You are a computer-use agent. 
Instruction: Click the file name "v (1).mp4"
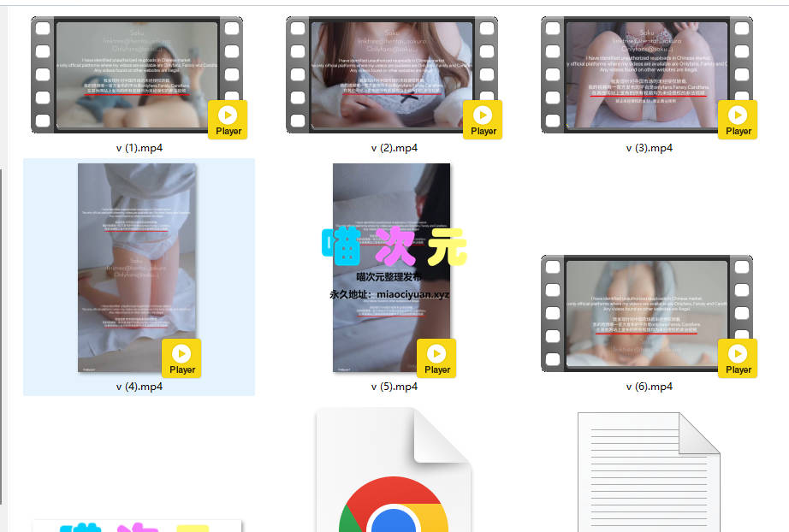click(x=139, y=148)
